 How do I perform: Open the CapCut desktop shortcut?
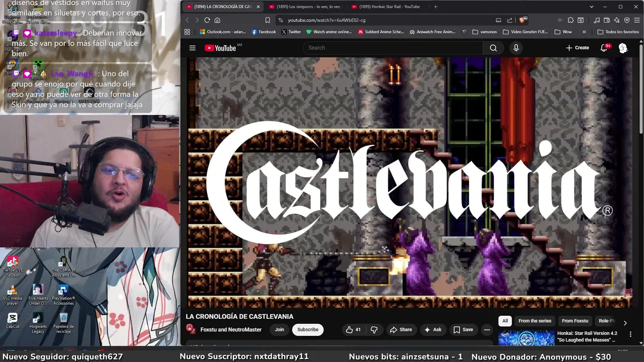click(13, 320)
